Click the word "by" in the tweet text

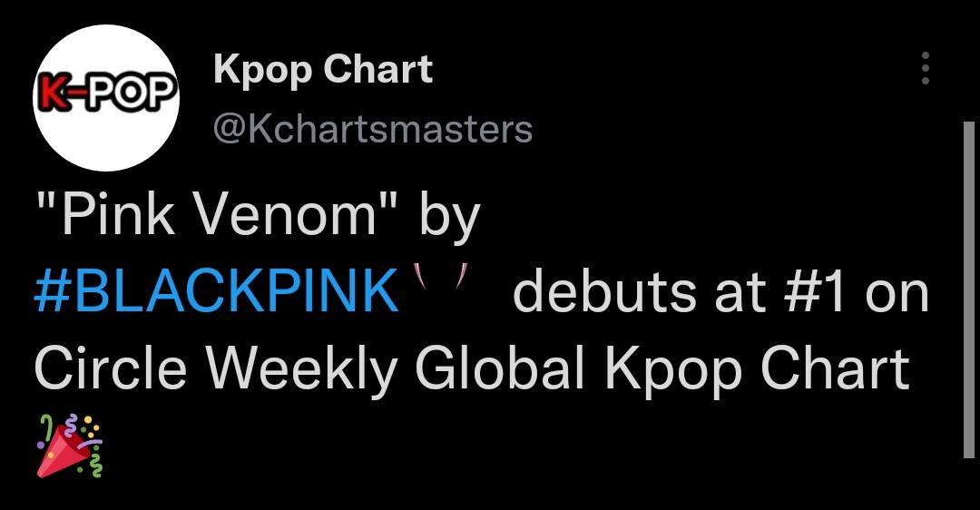[x=449, y=219]
